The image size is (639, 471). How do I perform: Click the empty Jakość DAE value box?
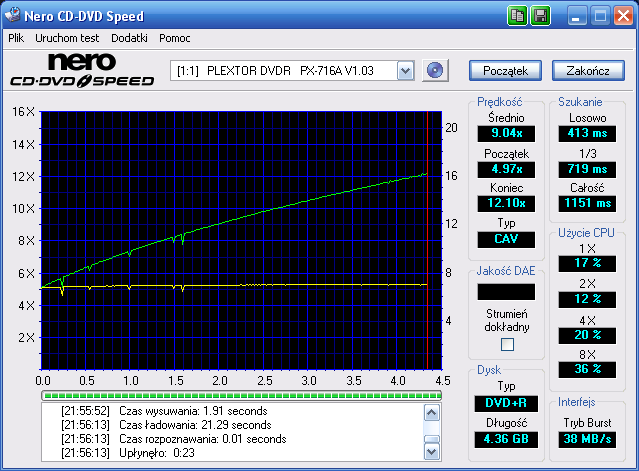(x=506, y=292)
